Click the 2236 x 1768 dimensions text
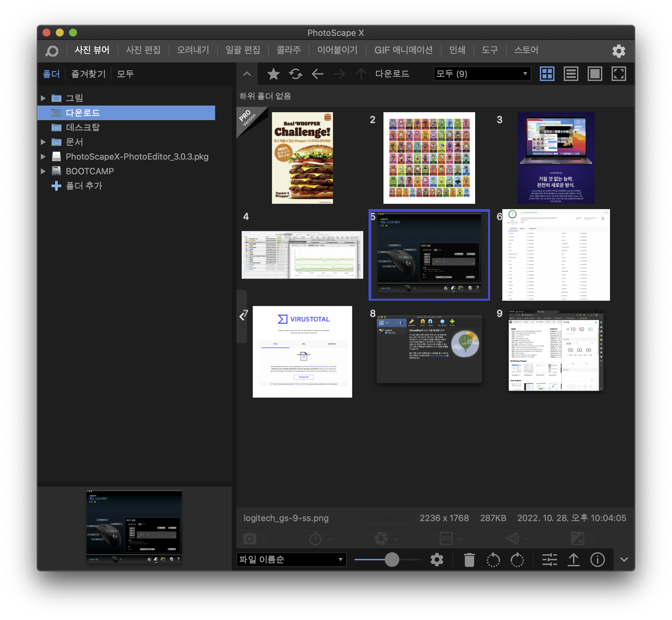 [444, 518]
